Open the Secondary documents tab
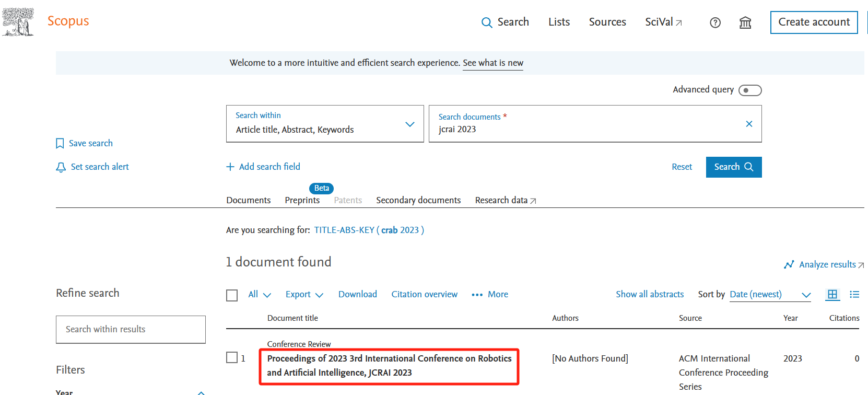The height and width of the screenshot is (395, 868). coord(418,200)
